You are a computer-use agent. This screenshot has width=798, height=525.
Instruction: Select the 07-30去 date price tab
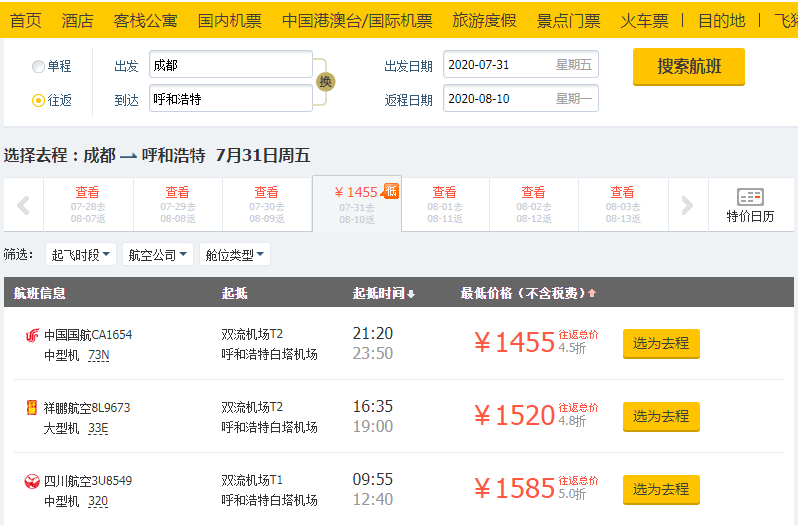(266, 205)
